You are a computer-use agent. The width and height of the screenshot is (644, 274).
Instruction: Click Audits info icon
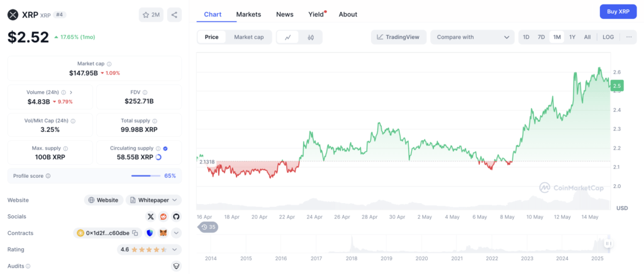[28, 266]
